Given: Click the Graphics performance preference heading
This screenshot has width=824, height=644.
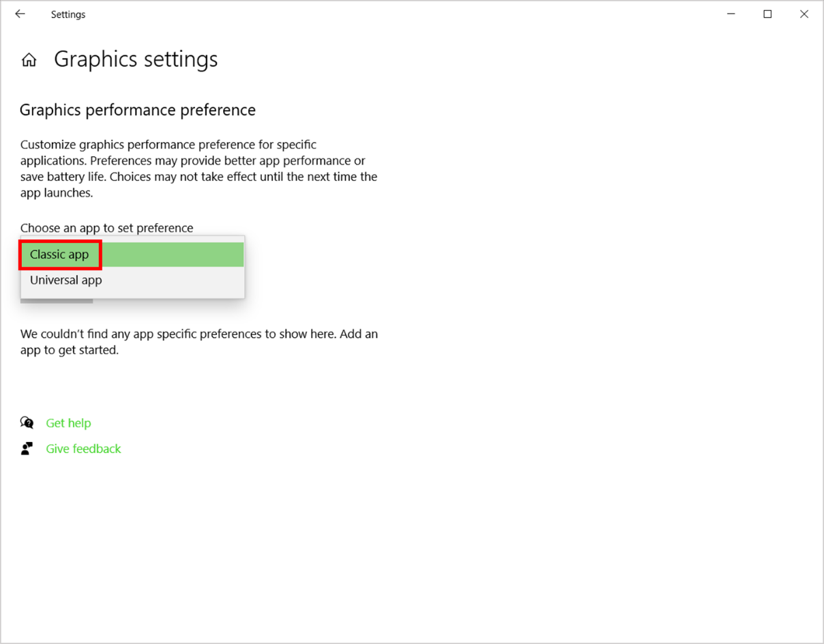Looking at the screenshot, I should (138, 110).
